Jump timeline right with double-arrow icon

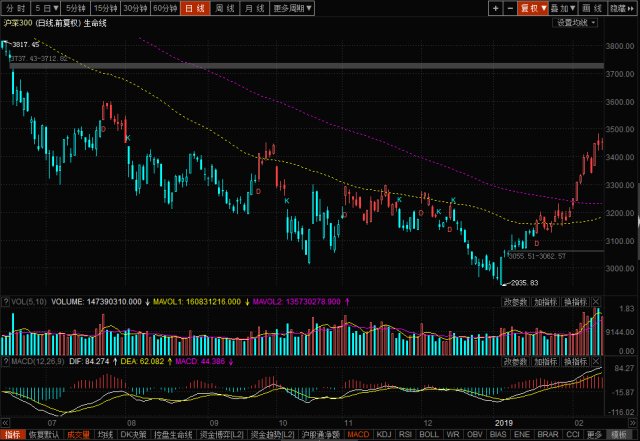(x=633, y=423)
